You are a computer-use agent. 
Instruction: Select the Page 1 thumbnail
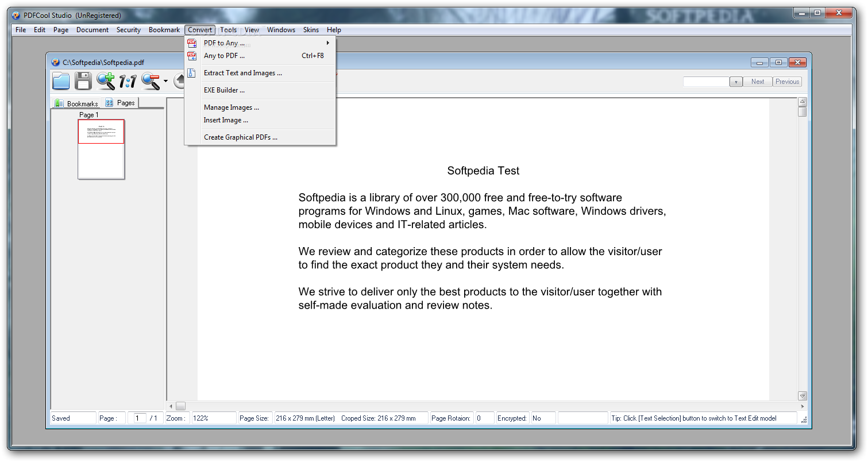tap(101, 149)
